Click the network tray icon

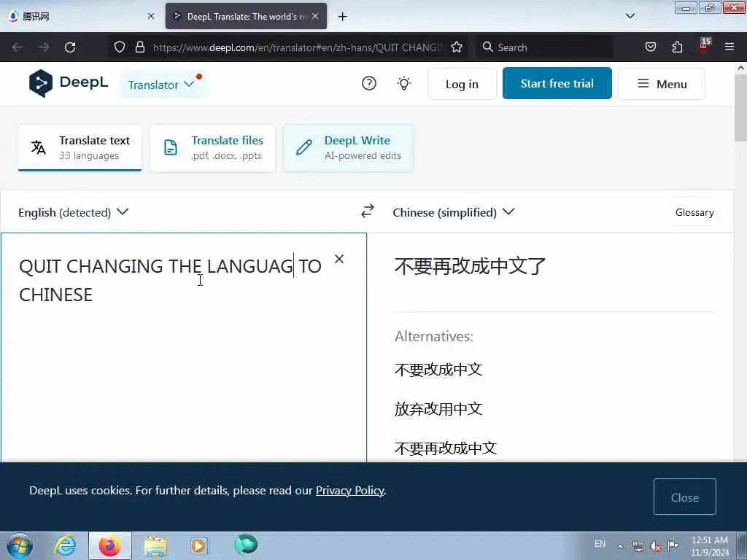(x=638, y=546)
